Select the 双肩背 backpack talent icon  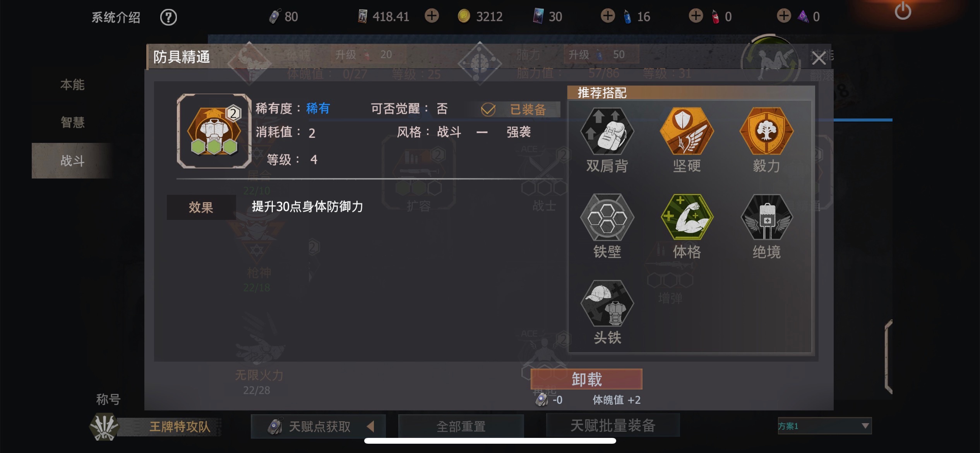(607, 132)
